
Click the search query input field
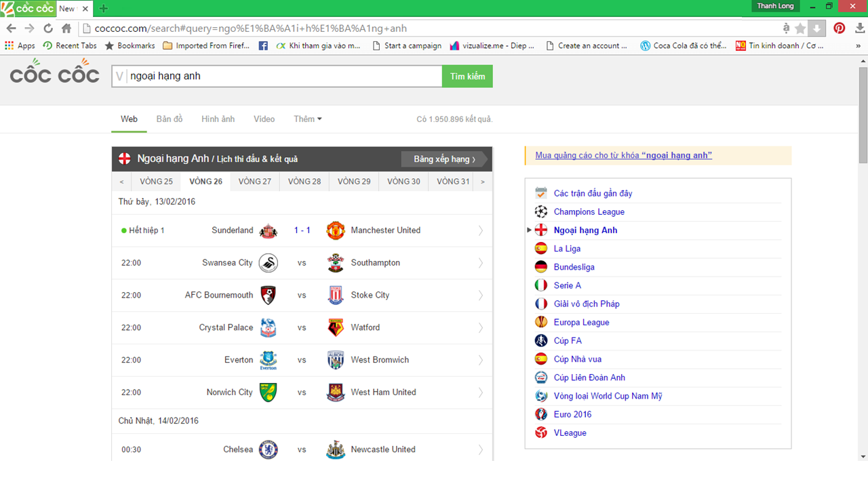pyautogui.click(x=278, y=76)
